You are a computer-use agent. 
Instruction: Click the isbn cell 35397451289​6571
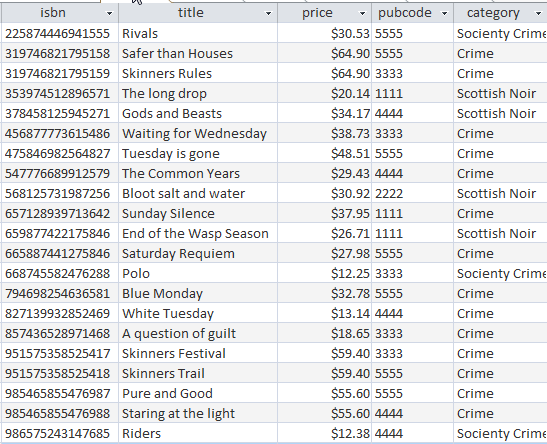pos(60,93)
